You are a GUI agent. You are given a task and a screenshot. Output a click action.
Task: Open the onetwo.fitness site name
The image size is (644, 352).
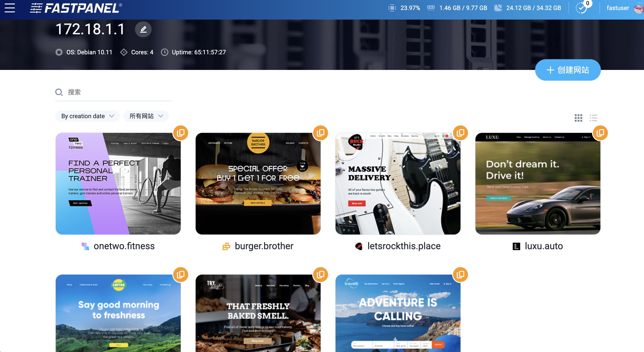[x=124, y=246]
